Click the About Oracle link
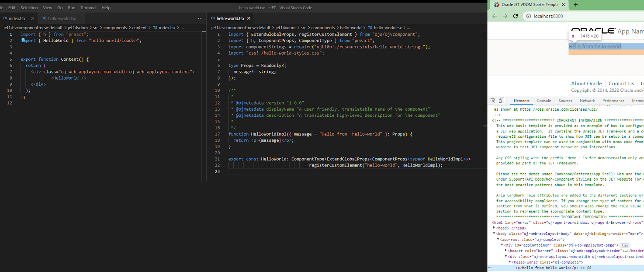 point(586,84)
